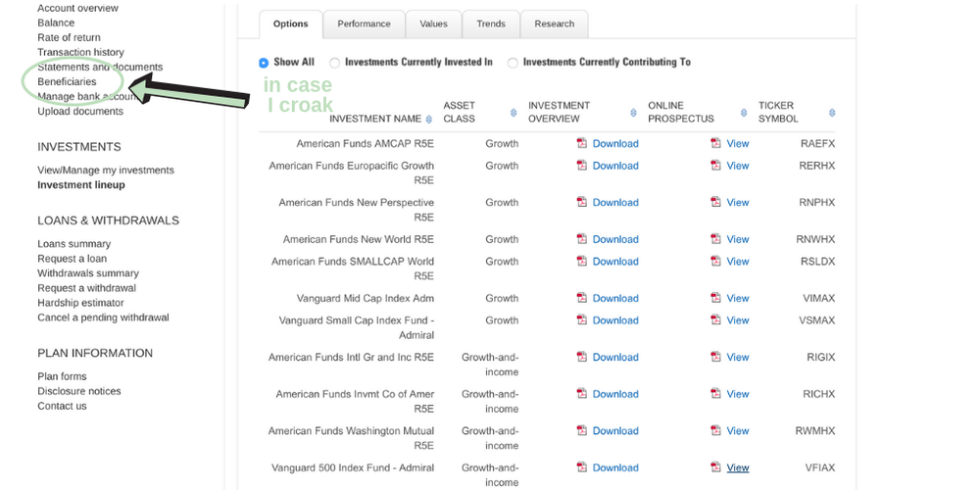Click prospectus PDF icon for RICHX
Viewport: 980px width, 490px height.
pos(715,393)
